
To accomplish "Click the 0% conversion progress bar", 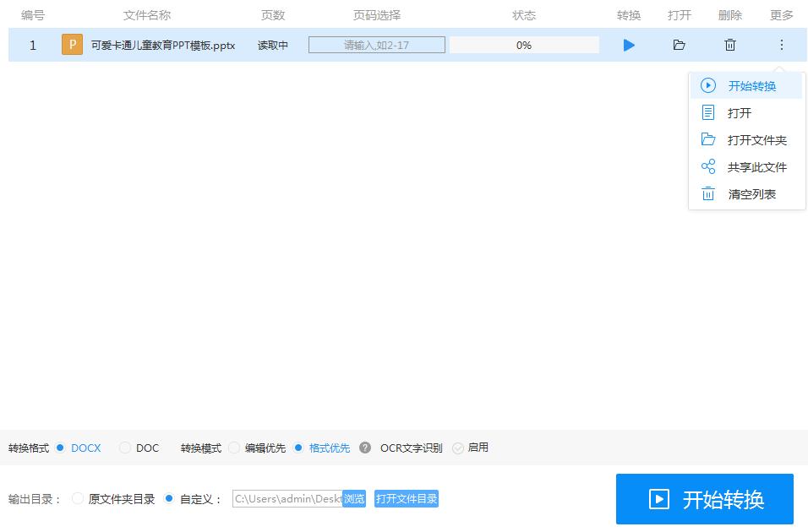I will click(x=523, y=45).
